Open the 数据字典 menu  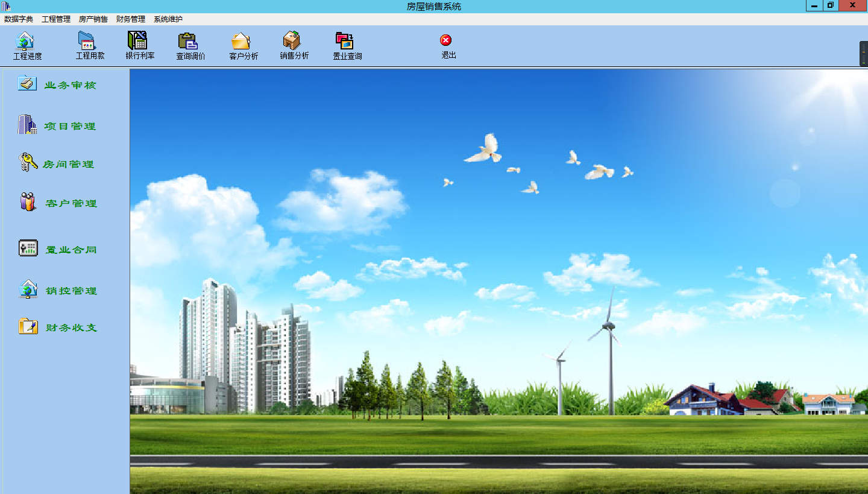pos(19,19)
